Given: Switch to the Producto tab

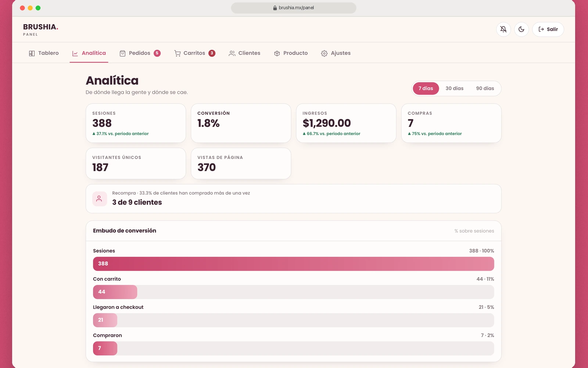Looking at the screenshot, I should pos(291,53).
